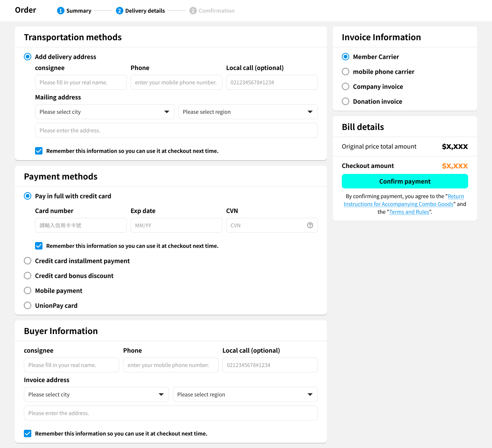Click the Mailing address text field
The width and height of the screenshot is (492, 448).
tap(176, 130)
